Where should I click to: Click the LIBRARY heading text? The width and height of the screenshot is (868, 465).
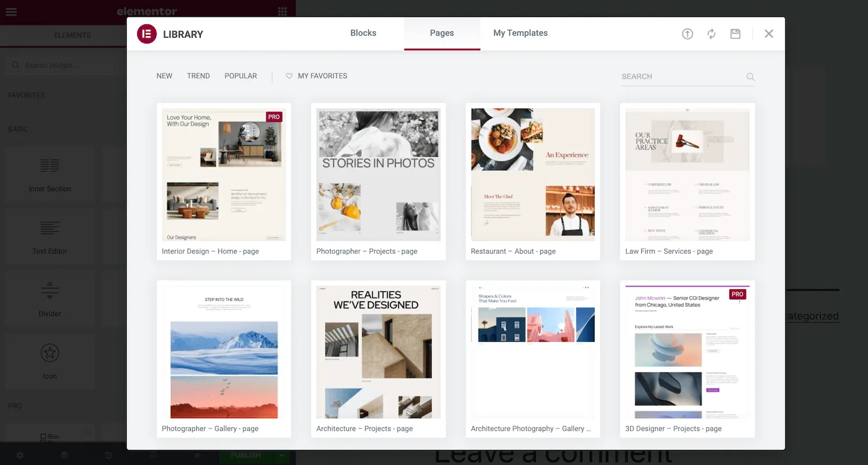pos(183,35)
